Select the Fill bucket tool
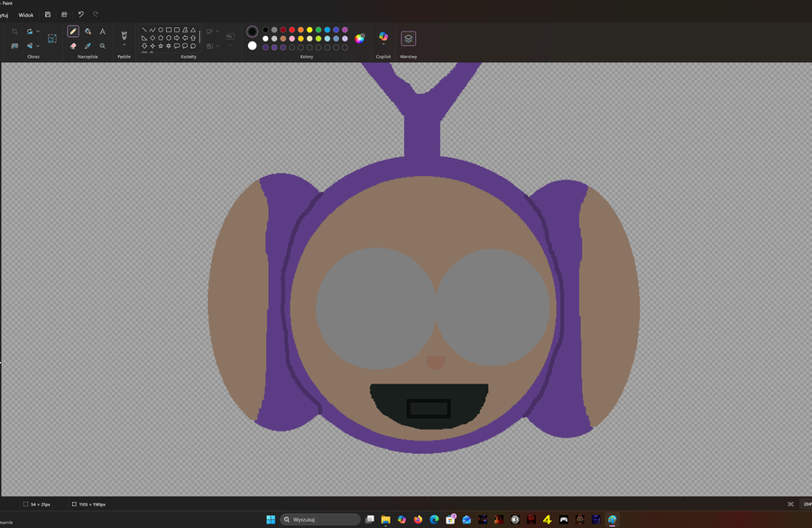This screenshot has width=812, height=528. point(88,31)
